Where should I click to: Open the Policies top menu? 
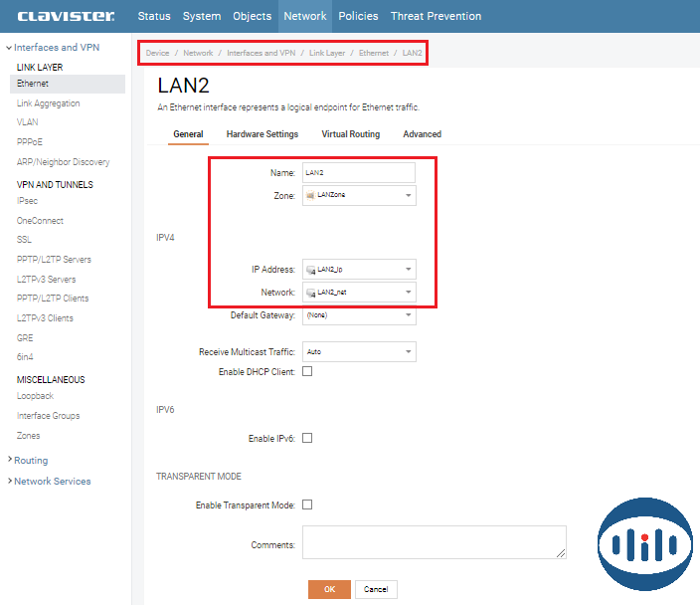[x=358, y=16]
